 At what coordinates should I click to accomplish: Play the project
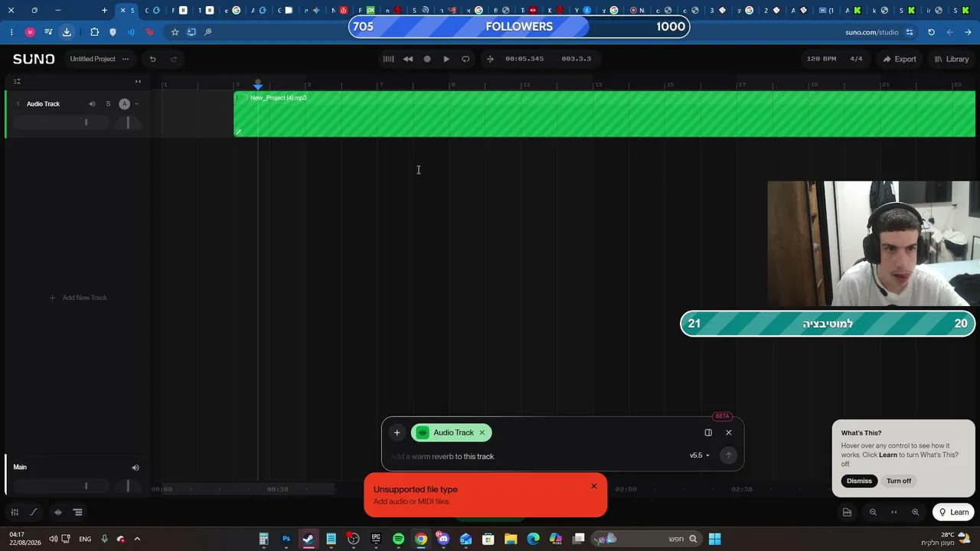point(446,59)
